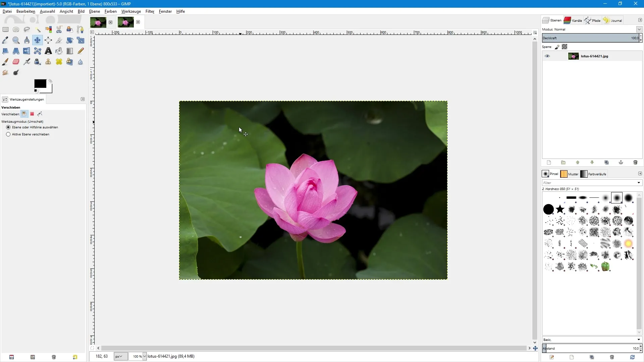644x362 pixels.
Task: Select the Paintbrush tool
Action: (x=5, y=62)
